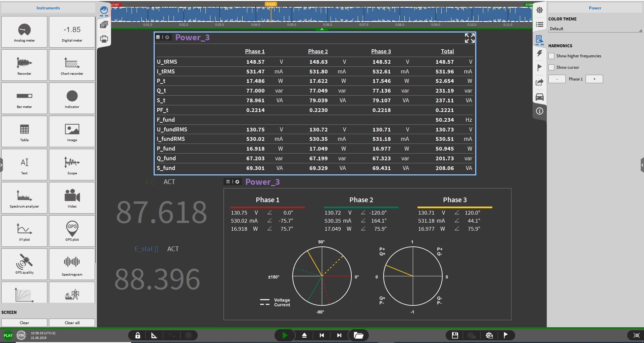Add a GPS quality instrument
Image resolution: width=644 pixels, height=343 pixels.
pos(24,264)
